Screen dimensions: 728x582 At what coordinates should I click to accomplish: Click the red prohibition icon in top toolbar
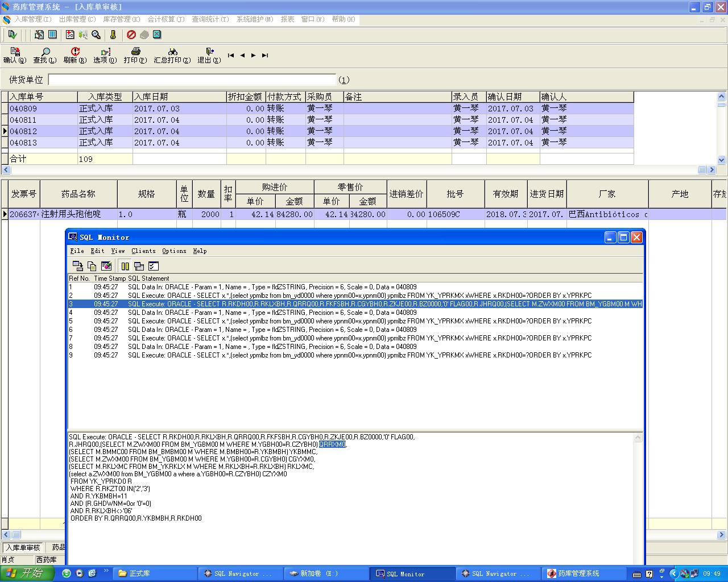coord(131,35)
